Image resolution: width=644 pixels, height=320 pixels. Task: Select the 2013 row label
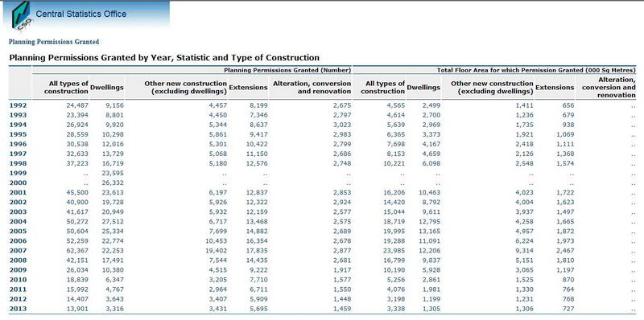[18, 309]
